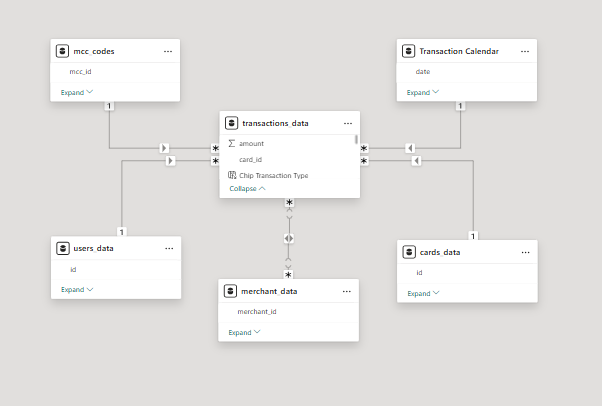
Task: Click the Transaction Calendar table icon
Action: (x=409, y=50)
